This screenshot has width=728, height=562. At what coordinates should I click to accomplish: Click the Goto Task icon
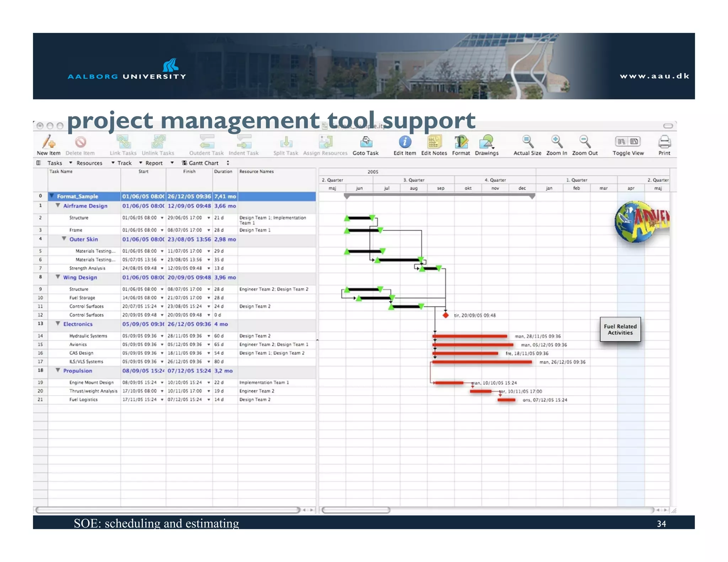pyautogui.click(x=366, y=142)
